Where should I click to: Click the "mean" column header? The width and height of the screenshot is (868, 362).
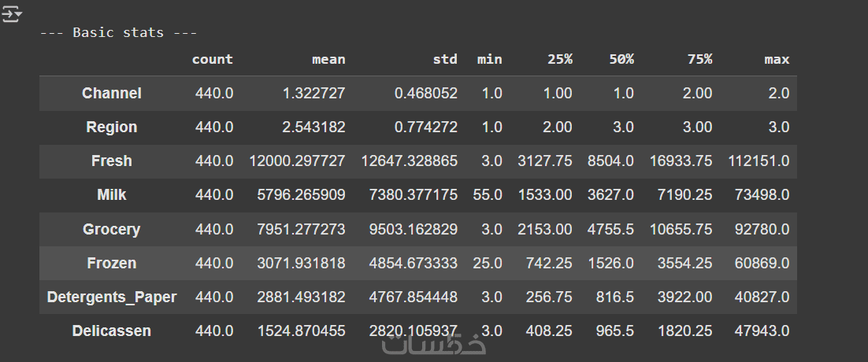(328, 59)
